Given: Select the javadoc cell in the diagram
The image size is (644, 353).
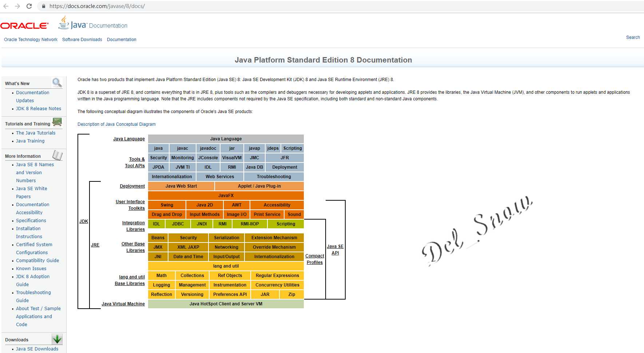Looking at the screenshot, I should 208,148.
